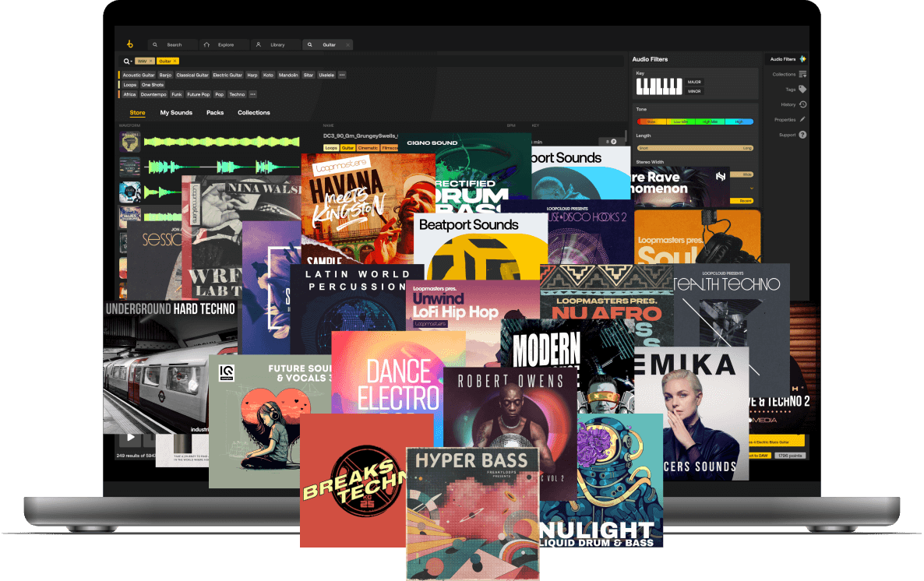This screenshot has width=924, height=581.
Task: Select the Banjo filter tag
Action: tap(166, 75)
